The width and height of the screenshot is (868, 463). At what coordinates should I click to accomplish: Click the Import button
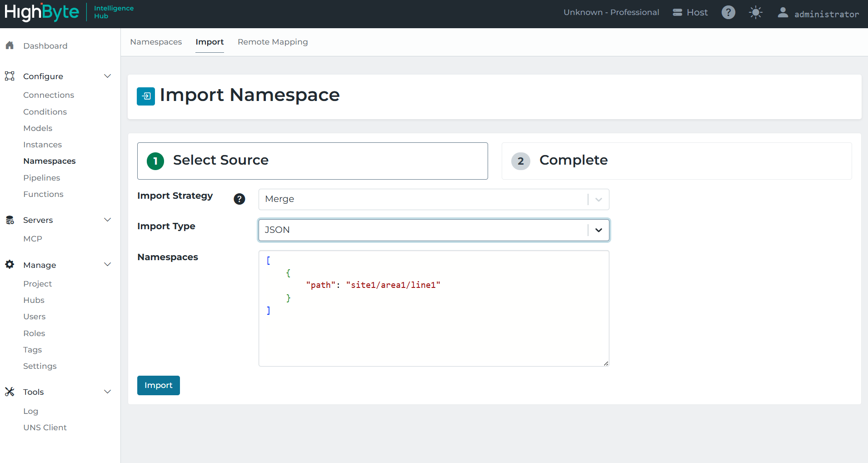point(158,385)
